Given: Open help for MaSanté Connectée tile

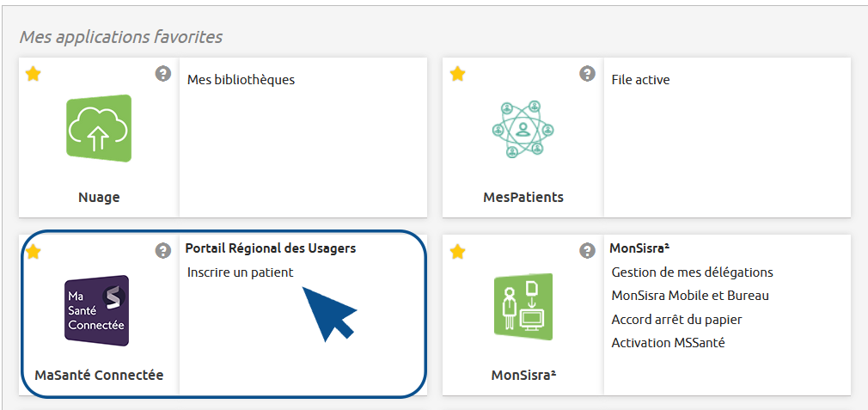Looking at the screenshot, I should [x=163, y=251].
